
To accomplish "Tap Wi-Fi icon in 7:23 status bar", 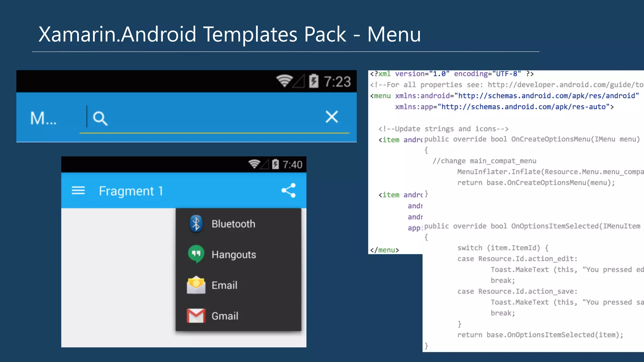I will coord(284,81).
